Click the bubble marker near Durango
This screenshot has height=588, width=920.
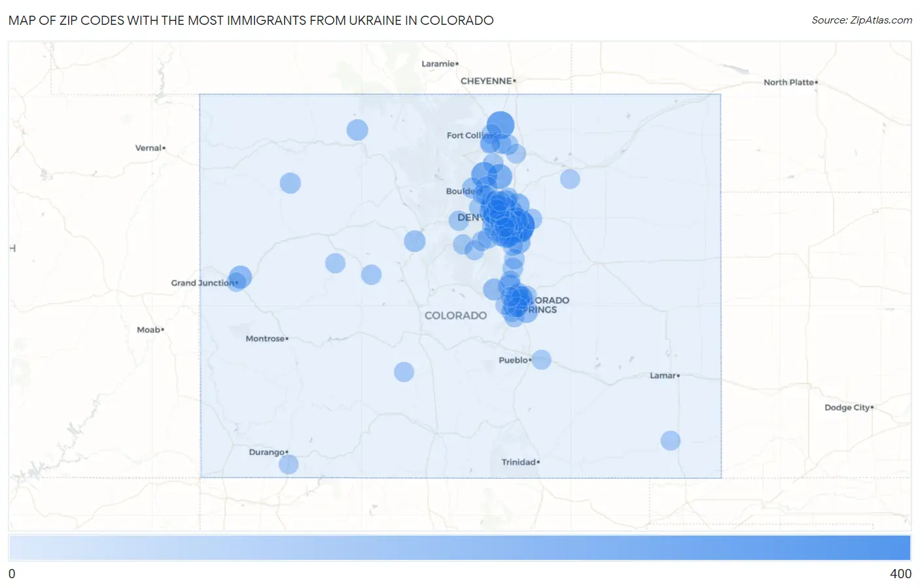[289, 464]
